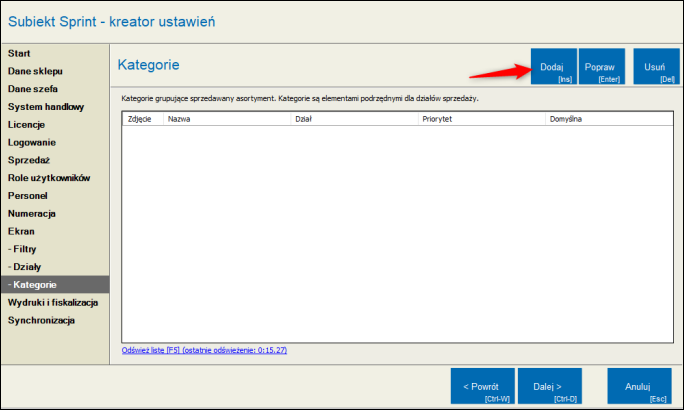Select Ekran in the sidebar
684x410 pixels.
(55, 231)
